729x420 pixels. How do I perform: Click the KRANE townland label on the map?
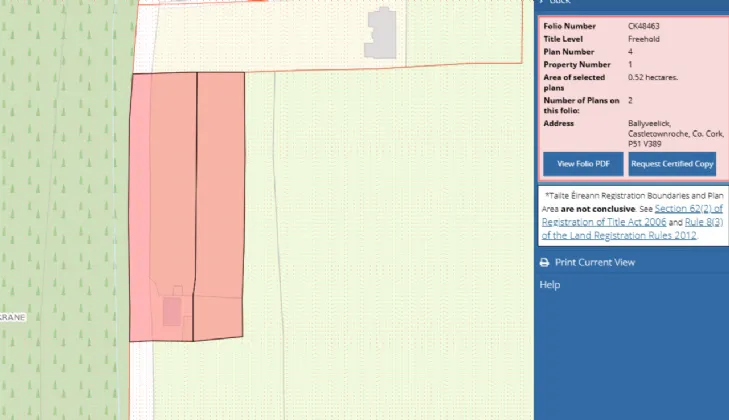tap(12, 316)
